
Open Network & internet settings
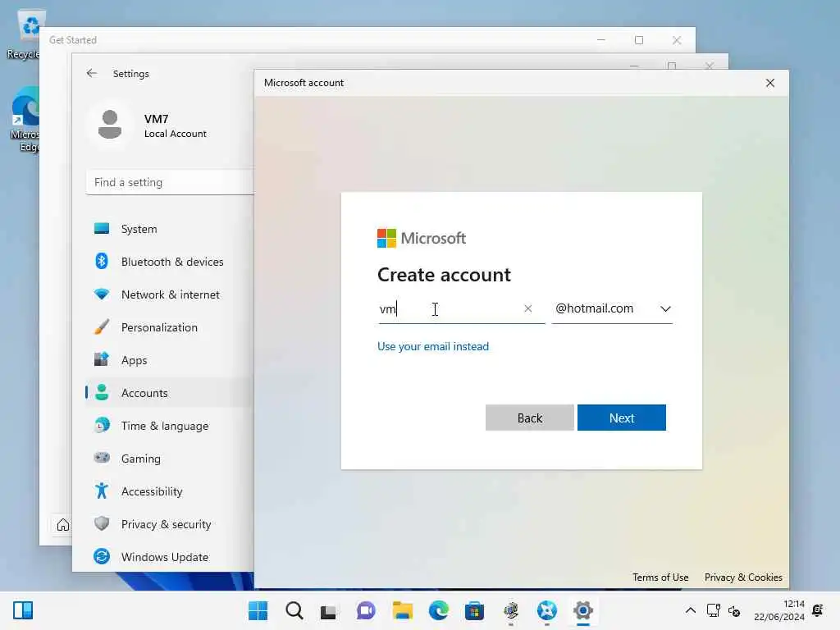168,294
